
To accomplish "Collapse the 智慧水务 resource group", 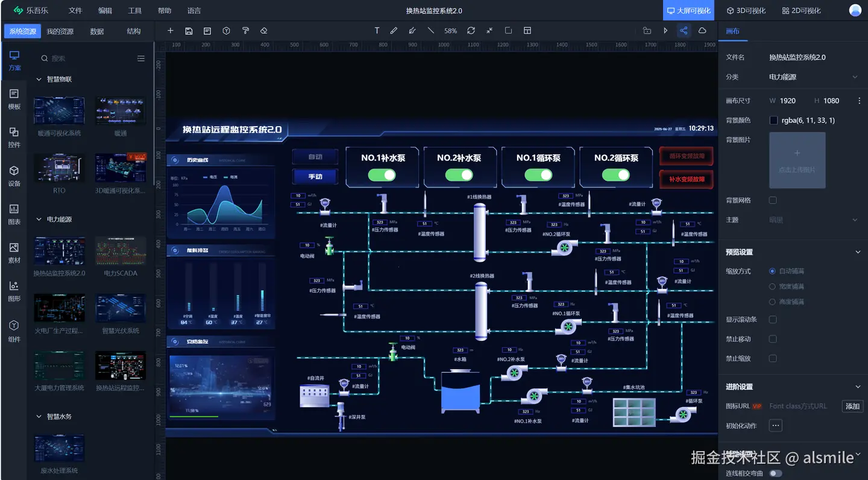I will click(39, 417).
